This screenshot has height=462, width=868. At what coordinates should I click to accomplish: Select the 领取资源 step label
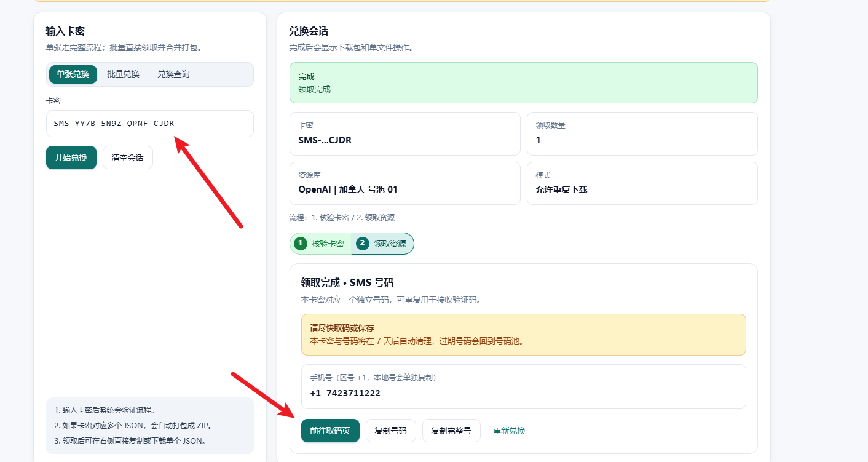pos(390,244)
